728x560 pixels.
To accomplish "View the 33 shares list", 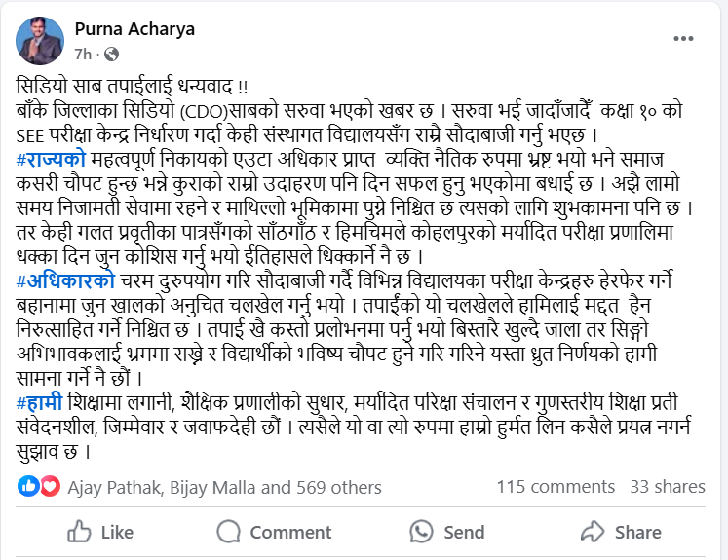I will coord(668,487).
